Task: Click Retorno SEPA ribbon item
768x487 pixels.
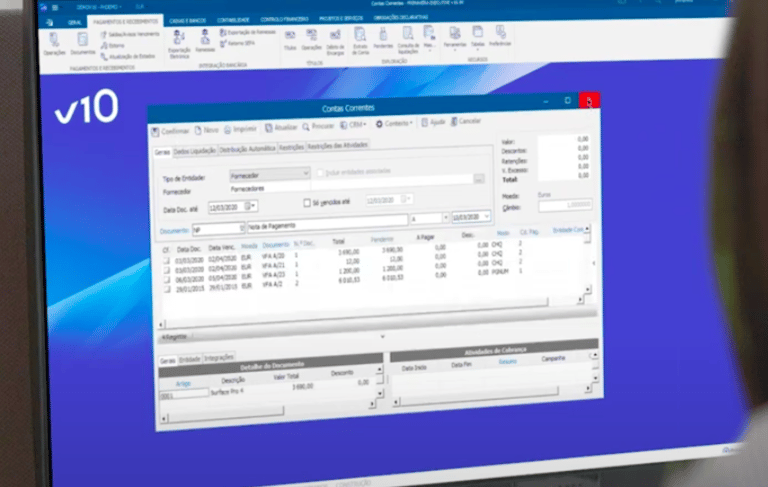Action: click(x=237, y=44)
